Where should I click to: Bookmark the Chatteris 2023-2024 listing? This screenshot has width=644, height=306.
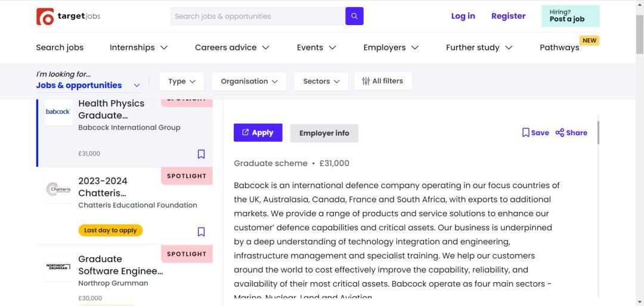coord(201,232)
